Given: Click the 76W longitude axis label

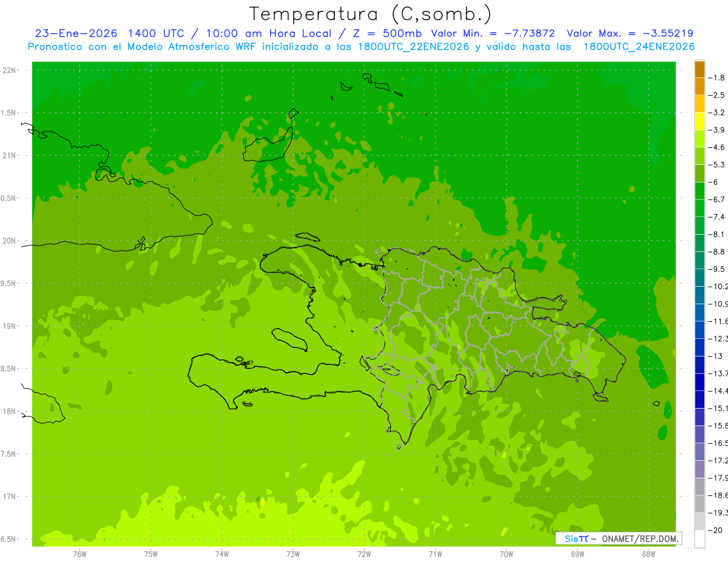Looking at the screenshot, I should click(x=79, y=553).
